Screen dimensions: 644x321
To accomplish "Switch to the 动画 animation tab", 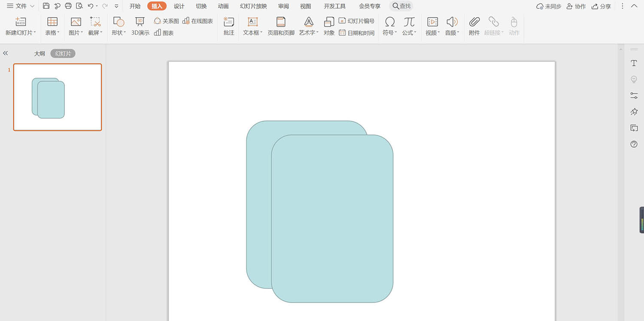I will click(223, 6).
